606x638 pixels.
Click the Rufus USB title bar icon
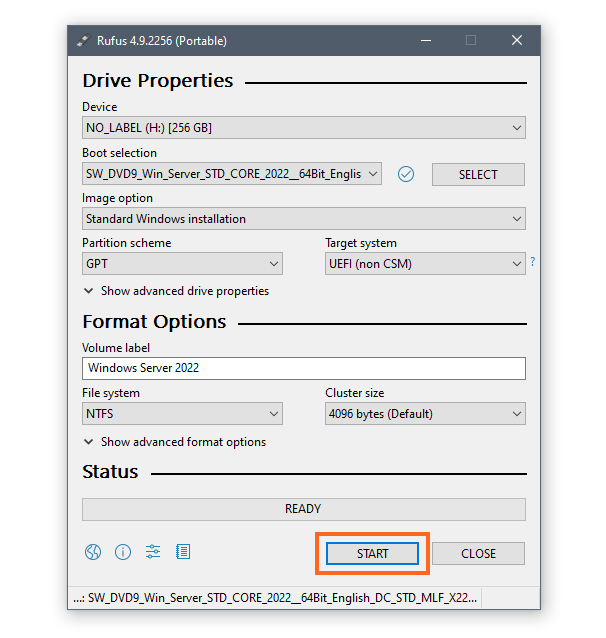click(x=83, y=41)
